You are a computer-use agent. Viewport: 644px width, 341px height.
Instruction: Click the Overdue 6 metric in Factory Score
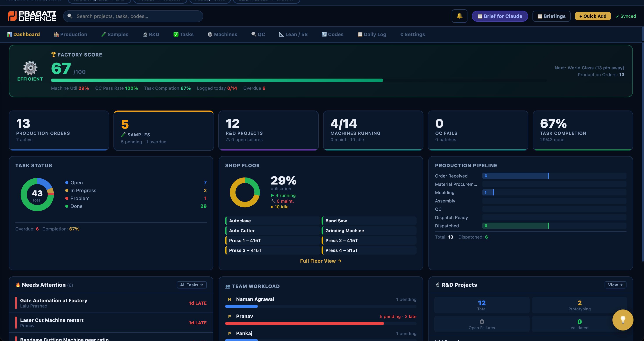254,88
